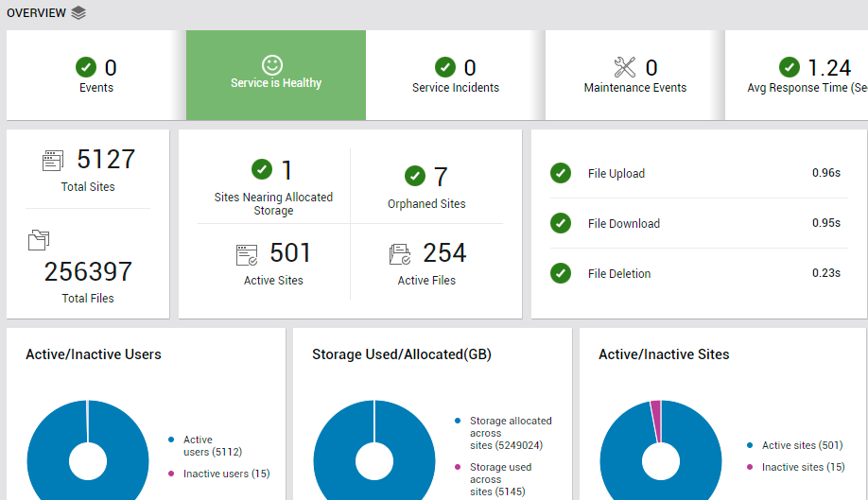Click the Total Sites page icon

pos(53,161)
